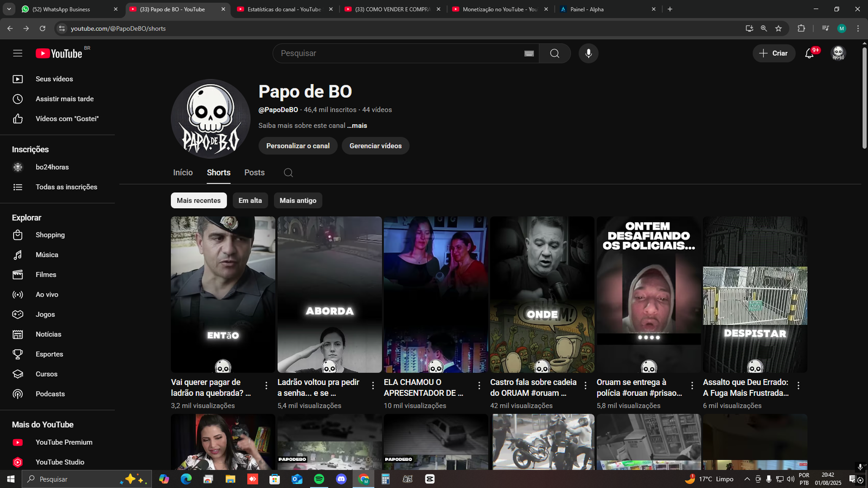Screen dimensions: 868x488
Task: Open options for "Assalto que Deu Errado" short
Action: (798, 386)
